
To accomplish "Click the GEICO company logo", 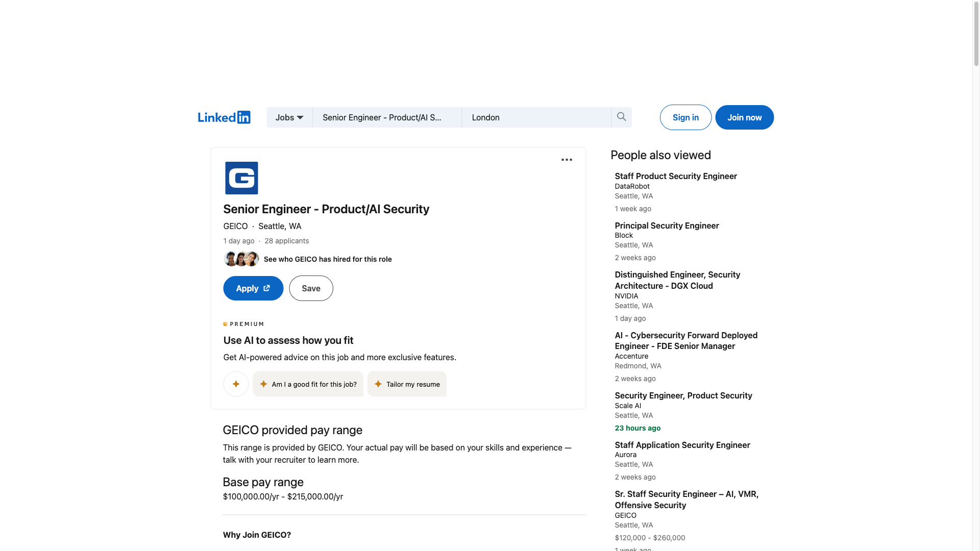I will point(241,178).
